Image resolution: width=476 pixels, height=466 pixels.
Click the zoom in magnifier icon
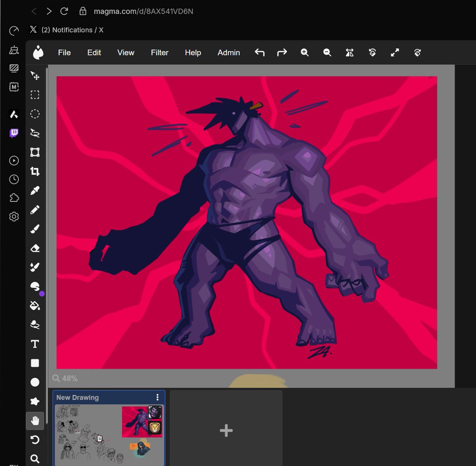(305, 52)
